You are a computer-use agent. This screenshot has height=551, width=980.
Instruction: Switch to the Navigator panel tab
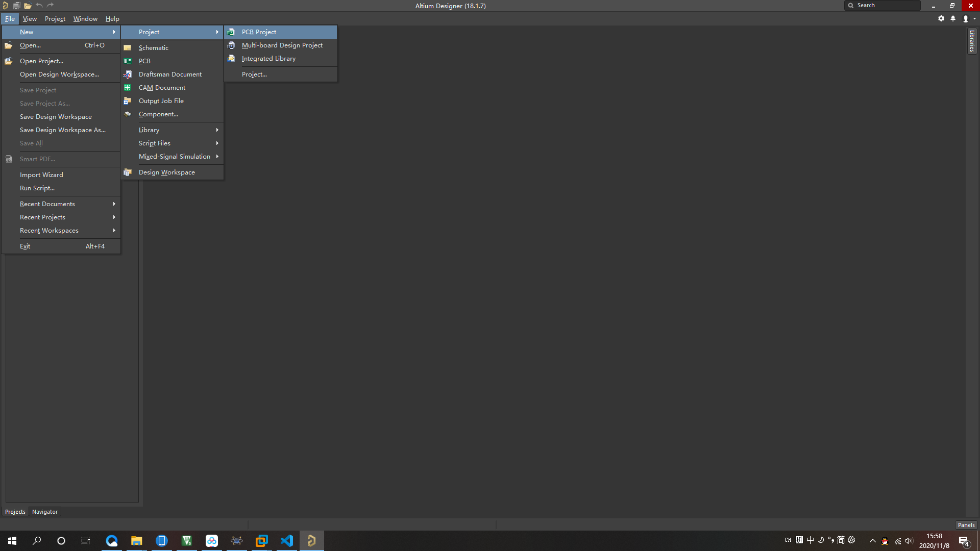[45, 512]
